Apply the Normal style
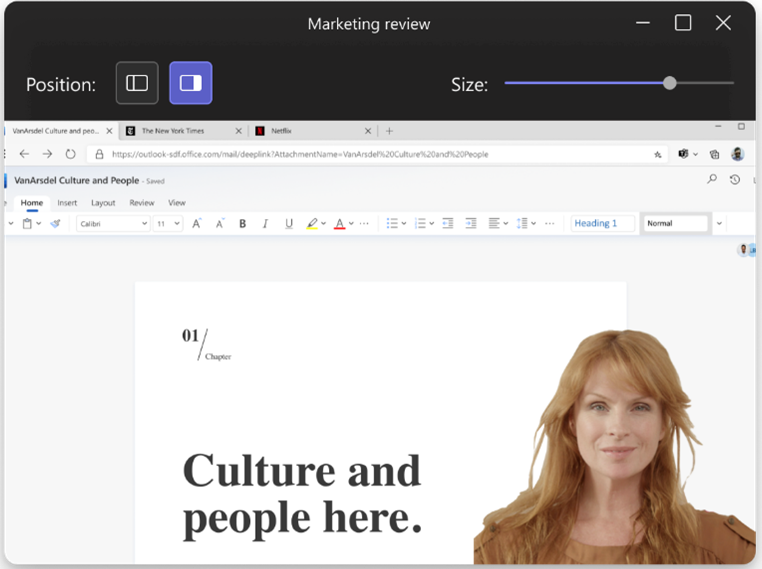Image resolution: width=762 pixels, height=569 pixels. [675, 224]
